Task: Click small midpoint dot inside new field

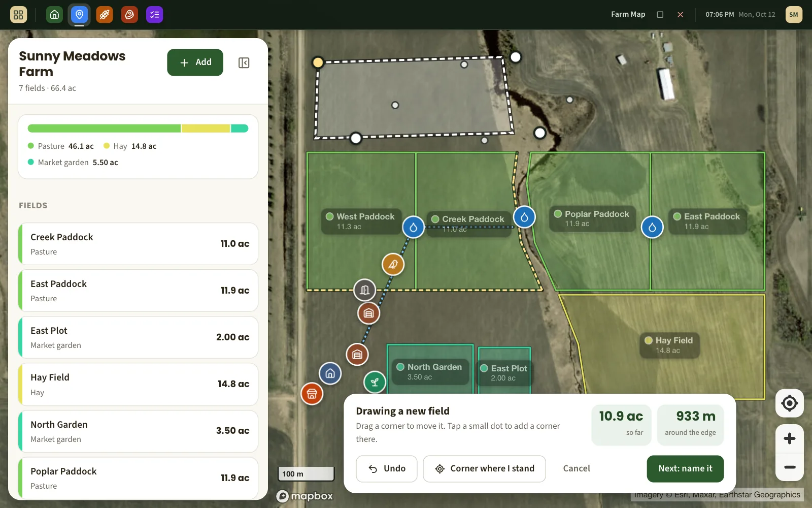Action: pyautogui.click(x=395, y=105)
